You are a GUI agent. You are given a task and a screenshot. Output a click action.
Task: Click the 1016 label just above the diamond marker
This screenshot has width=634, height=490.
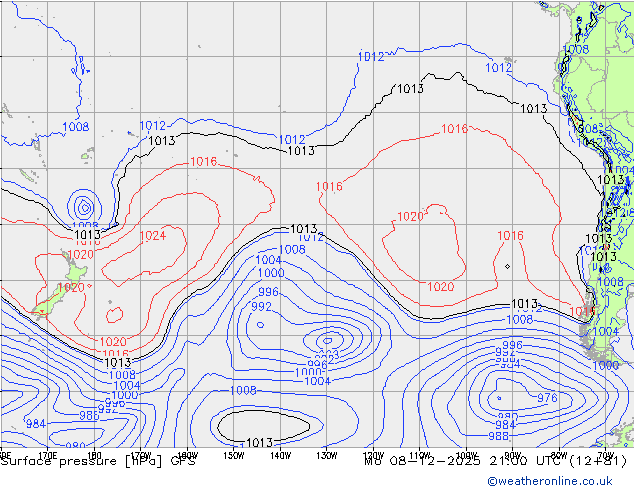(x=510, y=236)
